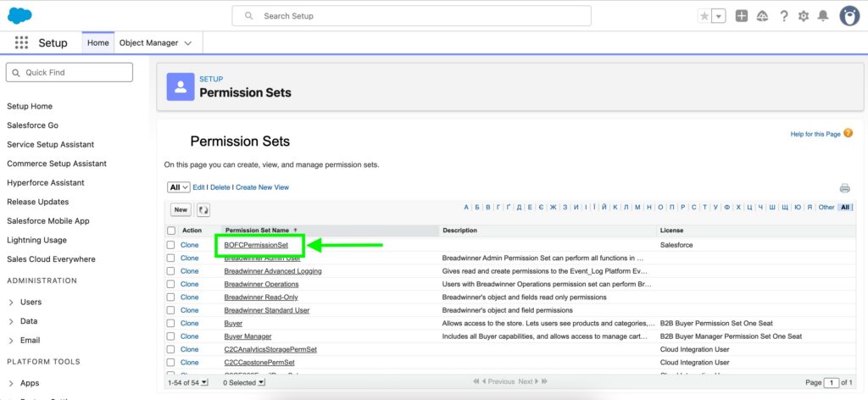Open the C2CAnalyticsStoragePermSet link
The height and width of the screenshot is (400, 868).
(x=270, y=350)
